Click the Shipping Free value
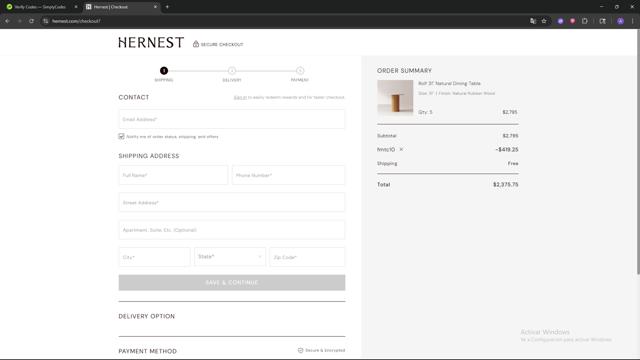This screenshot has width=640, height=360. tap(513, 163)
